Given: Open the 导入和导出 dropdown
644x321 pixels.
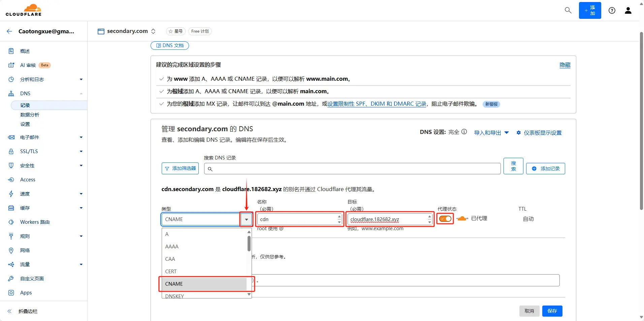Looking at the screenshot, I should [491, 133].
